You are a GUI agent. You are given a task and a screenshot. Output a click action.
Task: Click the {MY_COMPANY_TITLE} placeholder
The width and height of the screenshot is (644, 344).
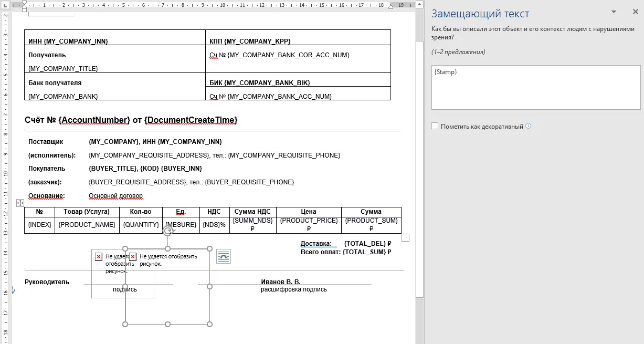(64, 69)
